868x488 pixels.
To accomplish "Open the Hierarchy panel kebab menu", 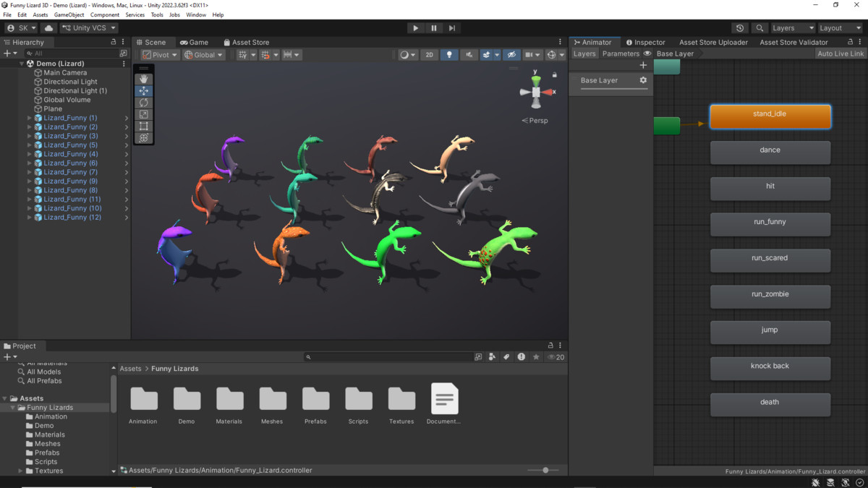I will pos(123,42).
